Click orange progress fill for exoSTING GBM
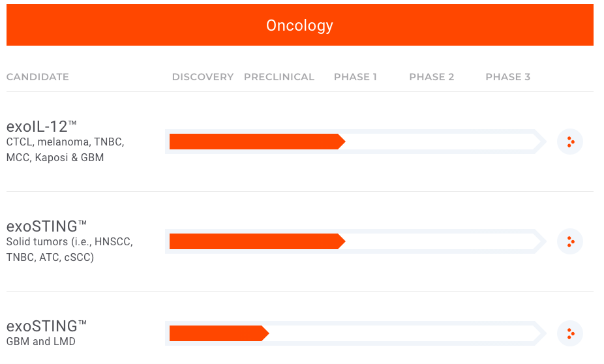This screenshot has height=364, width=604. pyautogui.click(x=217, y=333)
